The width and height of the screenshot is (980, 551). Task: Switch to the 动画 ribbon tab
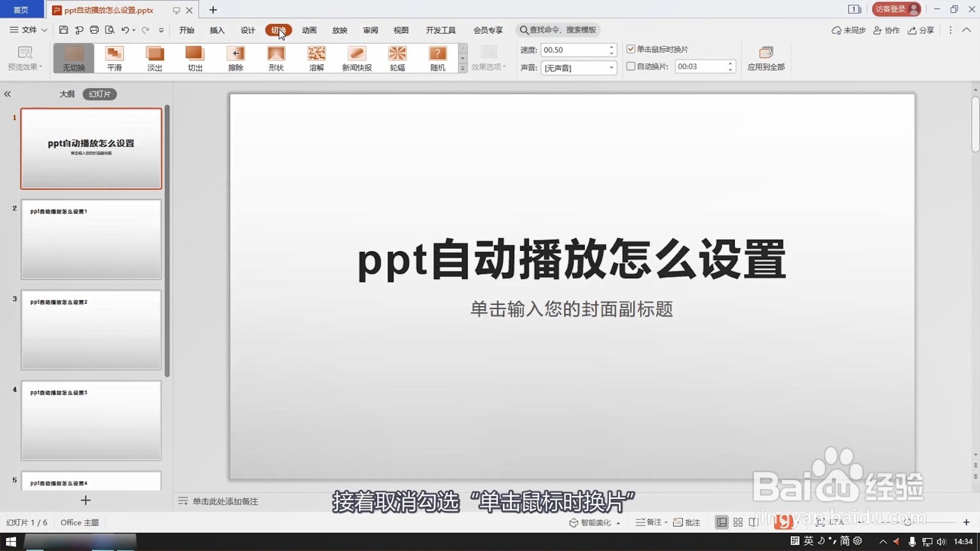[x=309, y=30]
